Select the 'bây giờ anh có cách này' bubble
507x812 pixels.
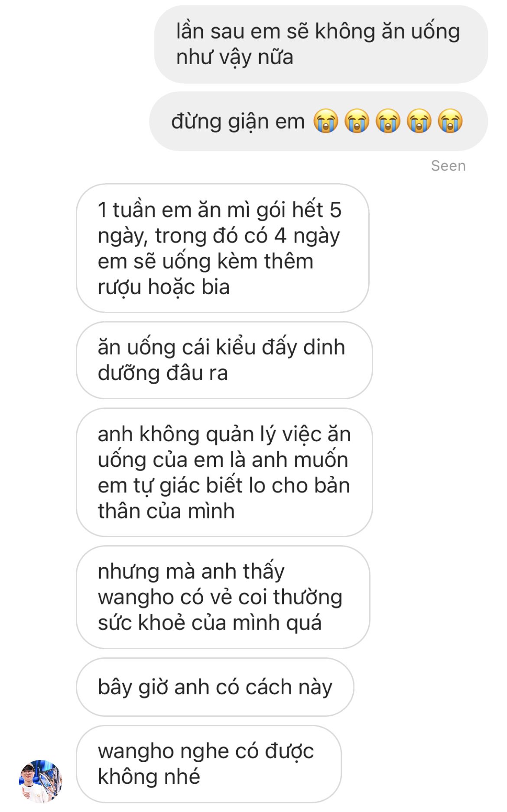[x=215, y=687]
